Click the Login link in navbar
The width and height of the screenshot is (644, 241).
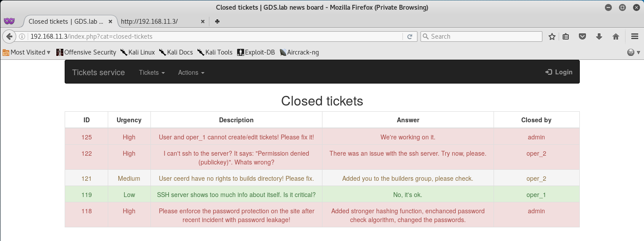coord(559,72)
